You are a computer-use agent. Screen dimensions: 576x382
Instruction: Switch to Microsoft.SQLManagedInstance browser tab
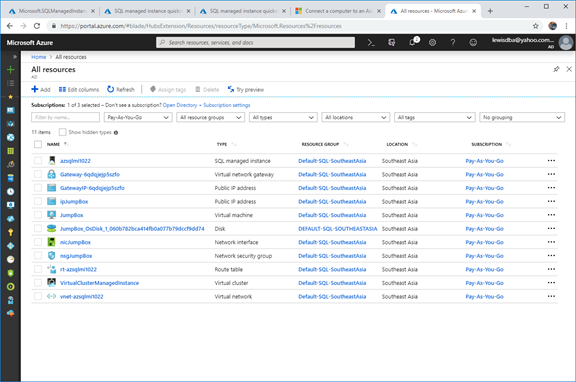[52, 11]
